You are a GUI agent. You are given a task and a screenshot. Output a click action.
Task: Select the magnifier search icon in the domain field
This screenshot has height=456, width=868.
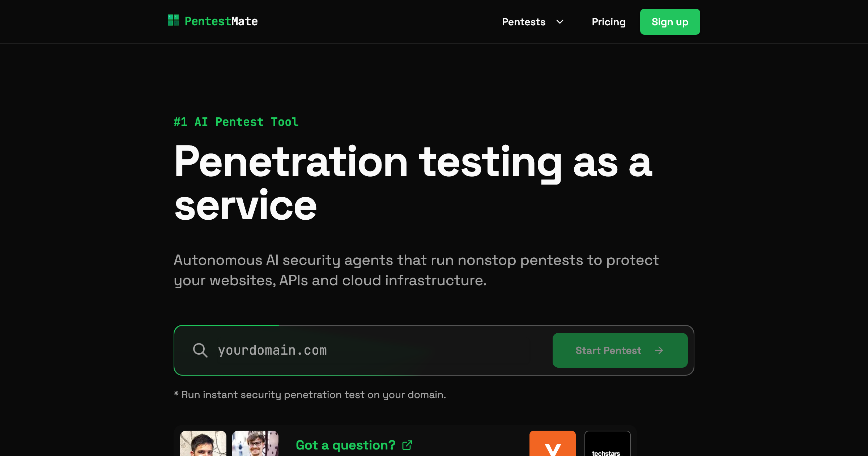(200, 350)
